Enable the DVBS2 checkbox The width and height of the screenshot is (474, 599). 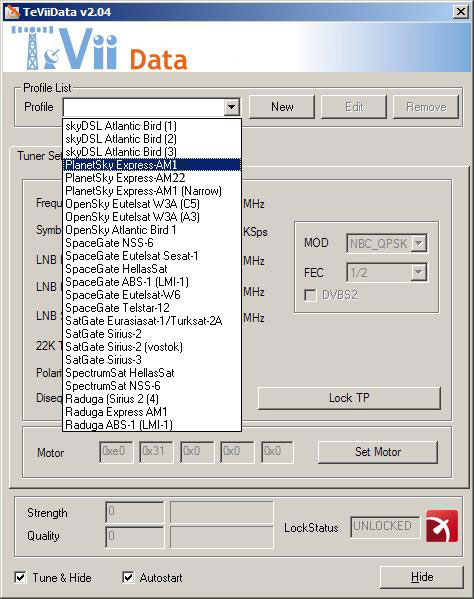click(x=310, y=295)
